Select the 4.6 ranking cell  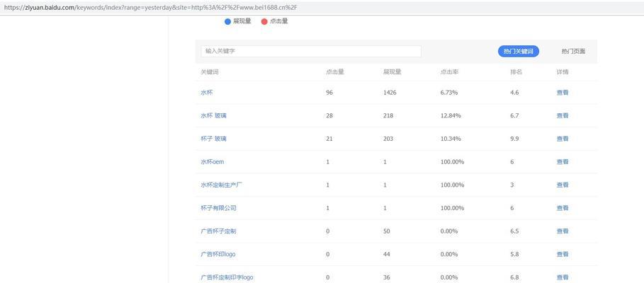click(514, 93)
